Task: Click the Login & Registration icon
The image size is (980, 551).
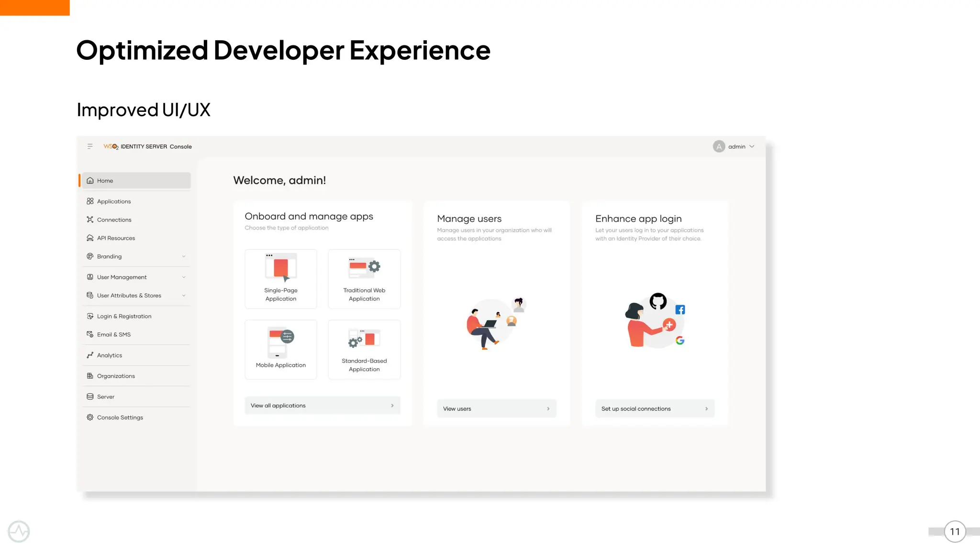Action: (90, 316)
